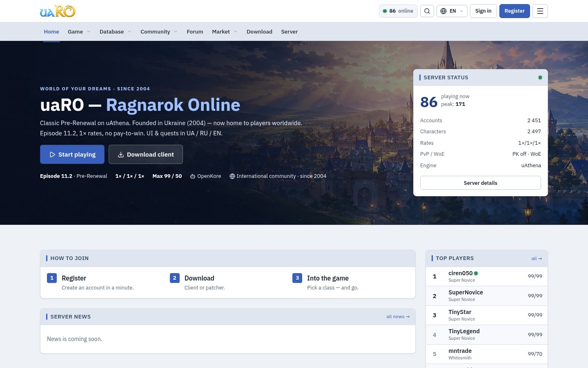Click News is coming soon text
The height and width of the screenshot is (368, 588).
pos(74,339)
